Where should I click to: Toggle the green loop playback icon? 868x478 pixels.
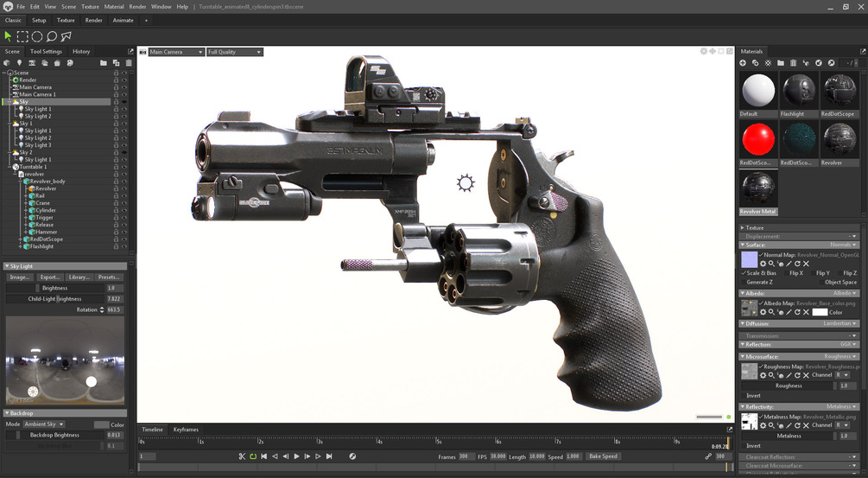[x=253, y=456]
